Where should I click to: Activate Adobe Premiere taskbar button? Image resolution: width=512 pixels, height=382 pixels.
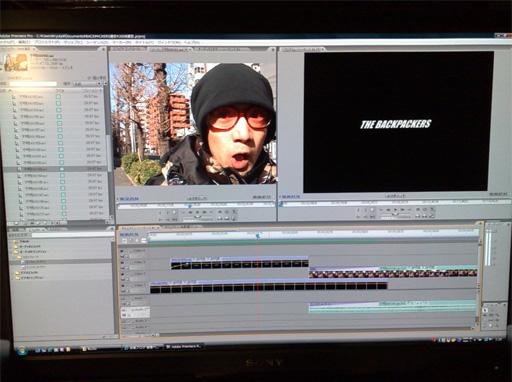tap(184, 347)
